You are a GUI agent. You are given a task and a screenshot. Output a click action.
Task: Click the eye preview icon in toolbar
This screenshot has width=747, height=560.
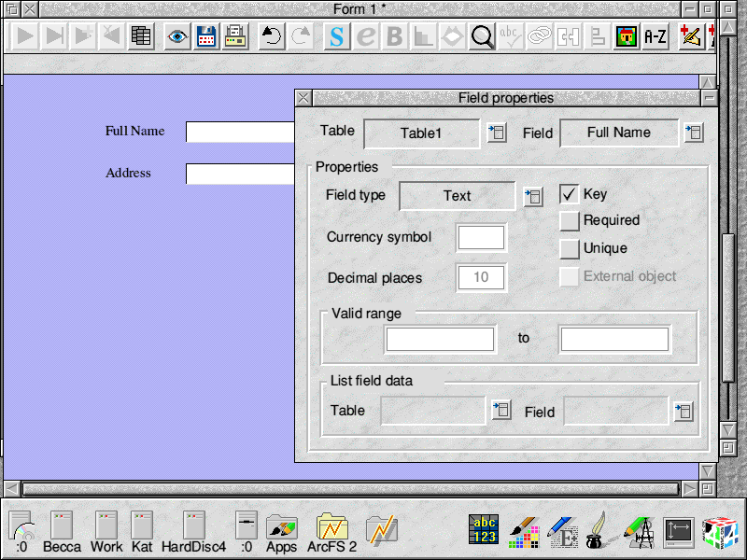[176, 36]
